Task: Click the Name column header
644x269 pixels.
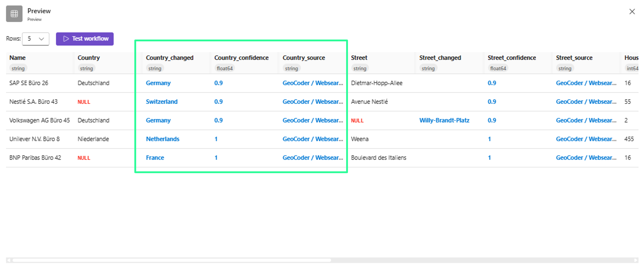Action: tap(18, 58)
